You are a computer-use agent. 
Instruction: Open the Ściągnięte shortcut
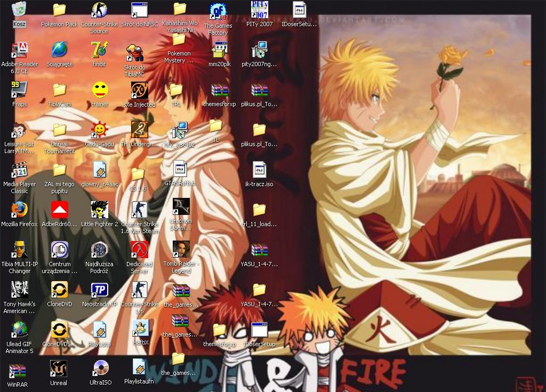(60, 50)
